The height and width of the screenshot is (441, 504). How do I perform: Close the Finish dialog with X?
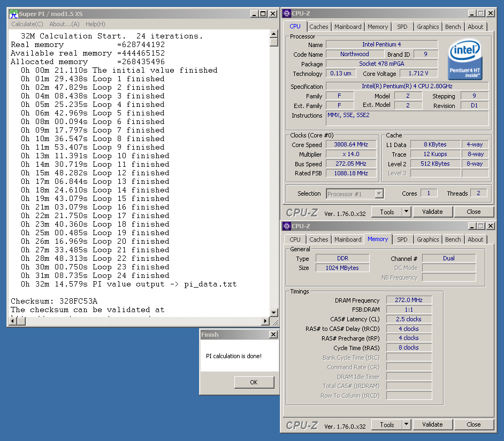[273, 335]
